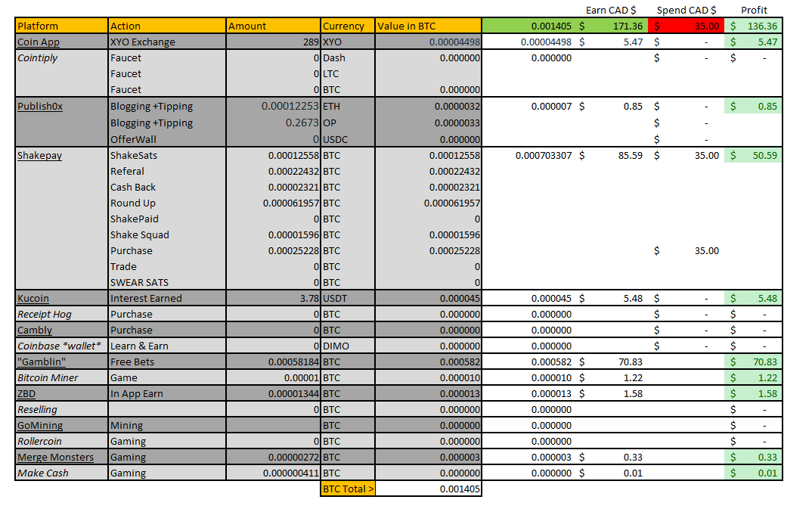Viewport: 812px width, 509px height.
Task: Click the ShakePaid action cell
Action: point(167,219)
